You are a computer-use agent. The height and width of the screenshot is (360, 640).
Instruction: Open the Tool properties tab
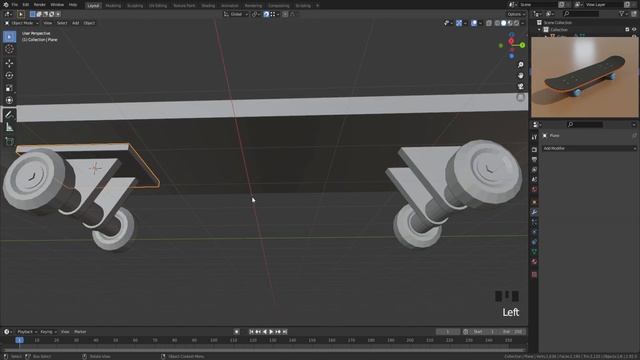coord(534,137)
